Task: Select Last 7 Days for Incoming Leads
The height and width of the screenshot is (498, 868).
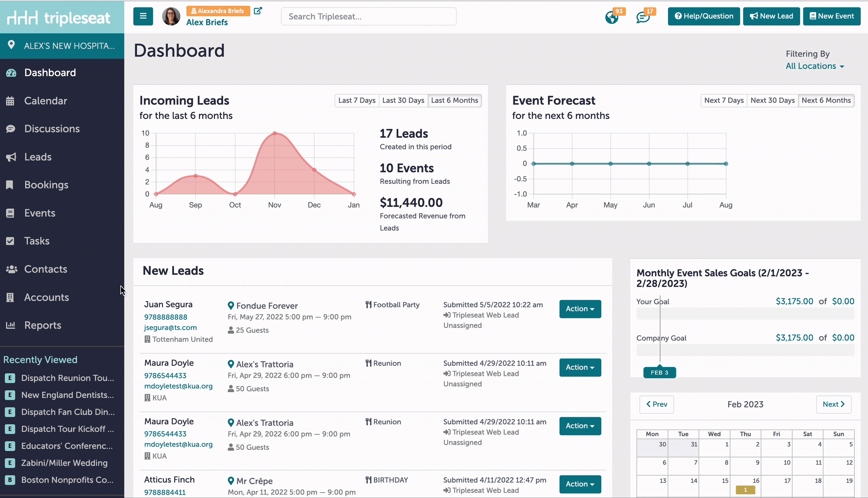Action: (x=357, y=100)
